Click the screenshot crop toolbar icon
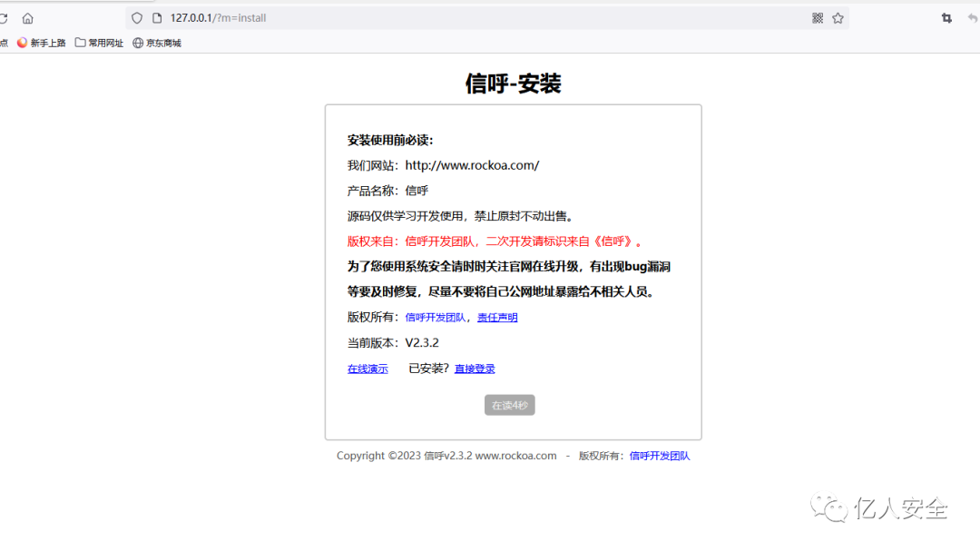980x551 pixels. (946, 18)
